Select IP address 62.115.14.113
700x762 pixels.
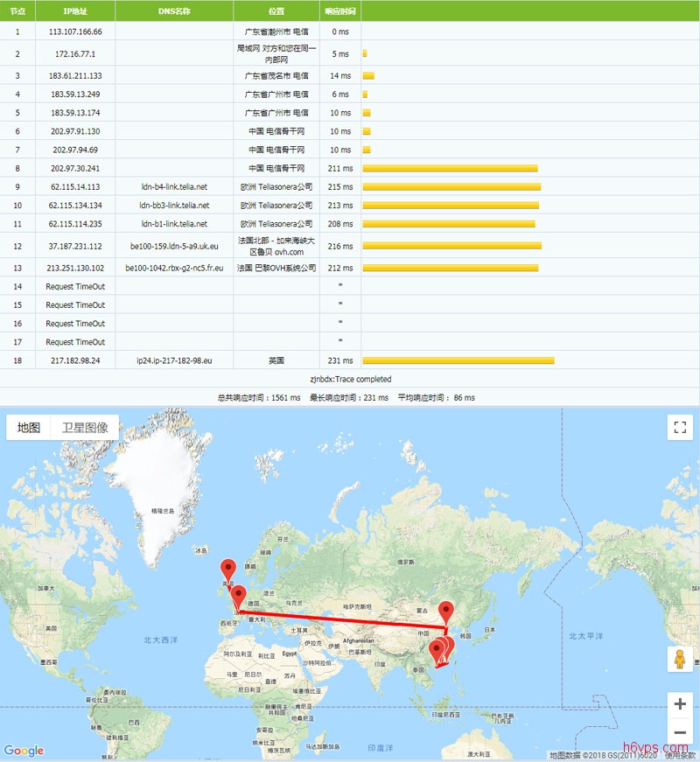coord(75,186)
